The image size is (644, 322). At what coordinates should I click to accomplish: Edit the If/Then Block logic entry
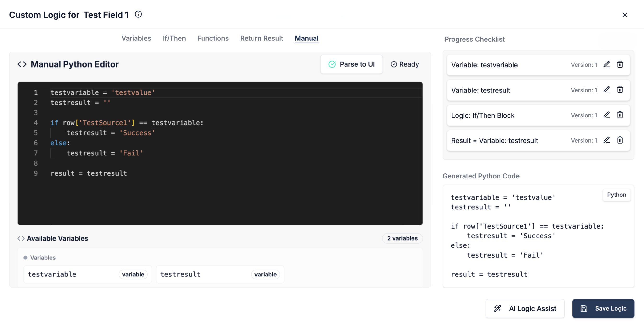606,115
